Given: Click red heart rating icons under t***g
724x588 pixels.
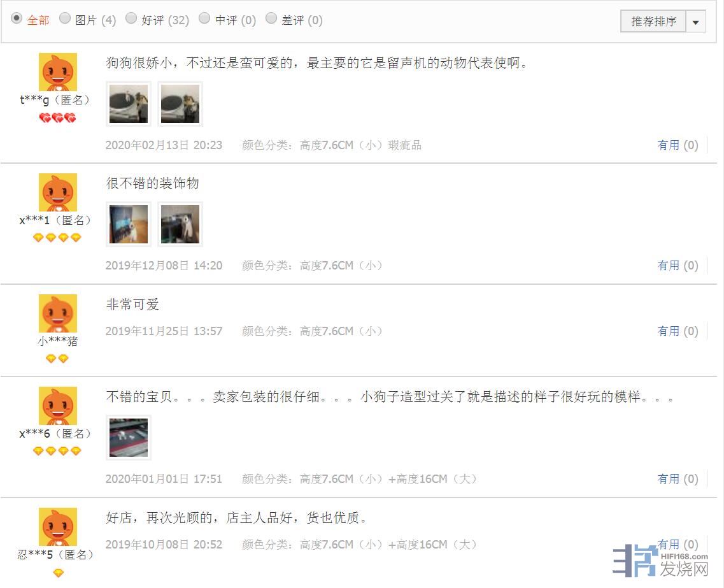Looking at the screenshot, I should click(58, 118).
